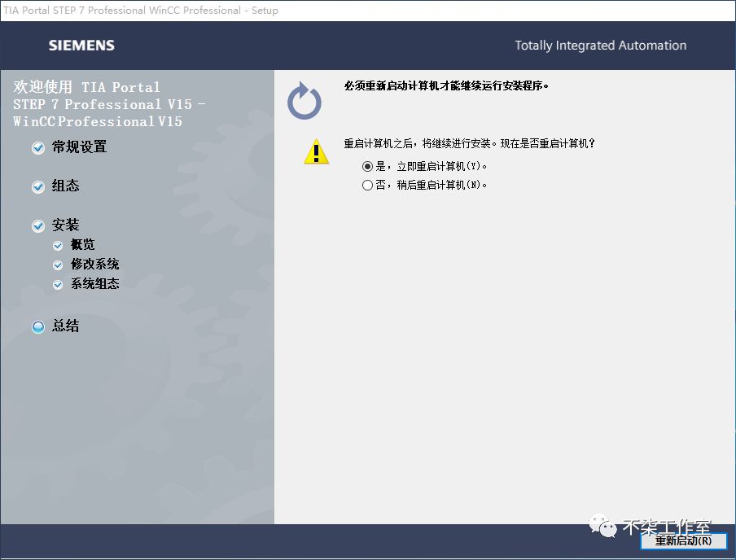Open the 系统组态 sub-step
This screenshot has width=736, height=560.
(x=94, y=283)
